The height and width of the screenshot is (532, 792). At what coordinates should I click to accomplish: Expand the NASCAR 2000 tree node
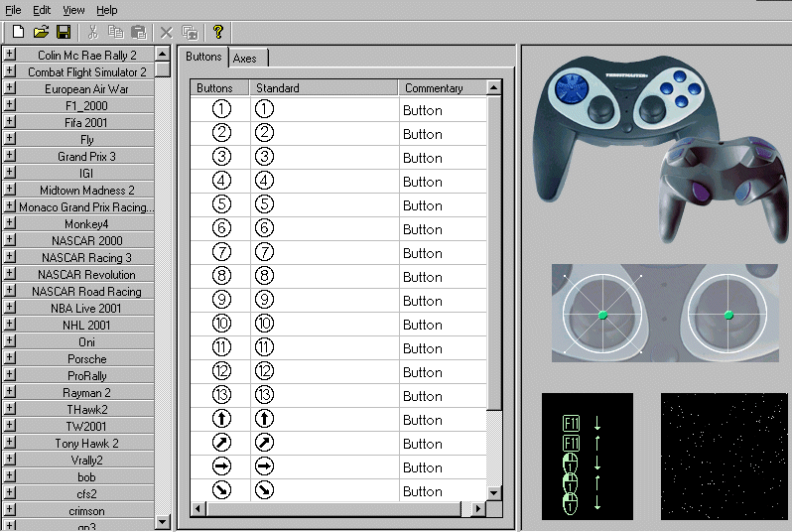tap(9, 240)
